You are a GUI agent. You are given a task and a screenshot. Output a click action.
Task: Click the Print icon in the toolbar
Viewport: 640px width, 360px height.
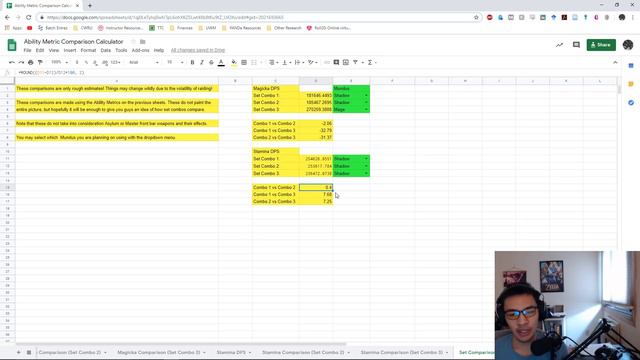click(31, 62)
